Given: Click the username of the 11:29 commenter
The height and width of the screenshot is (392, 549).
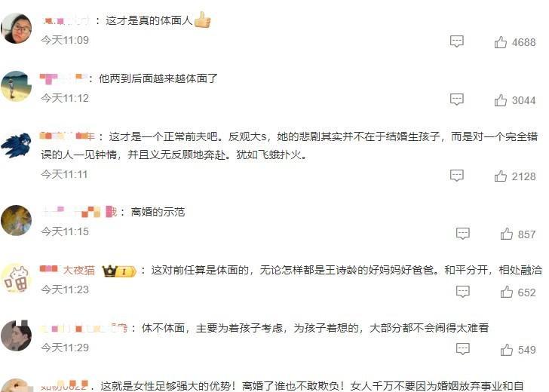Looking at the screenshot, I should 84,329.
